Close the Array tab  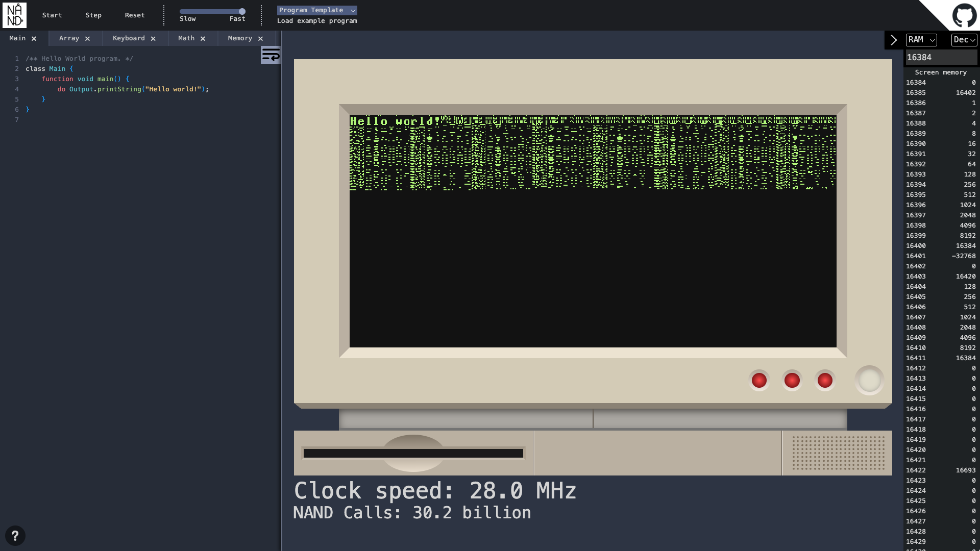click(x=87, y=38)
